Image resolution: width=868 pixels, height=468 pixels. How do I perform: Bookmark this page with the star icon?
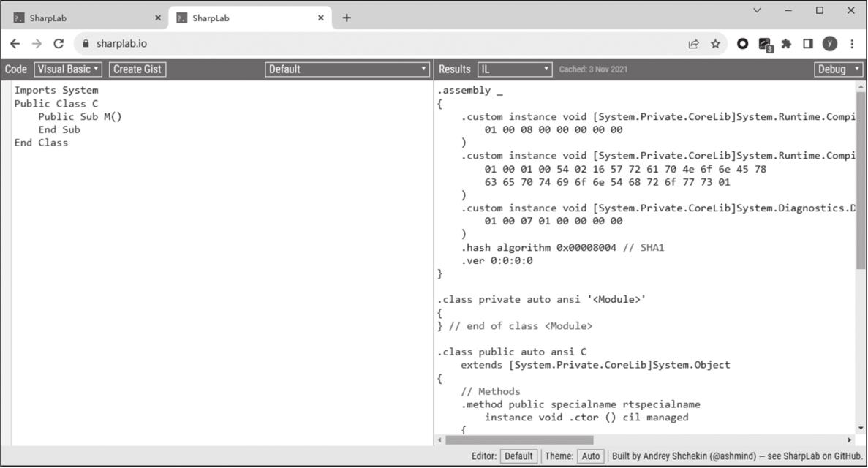715,44
